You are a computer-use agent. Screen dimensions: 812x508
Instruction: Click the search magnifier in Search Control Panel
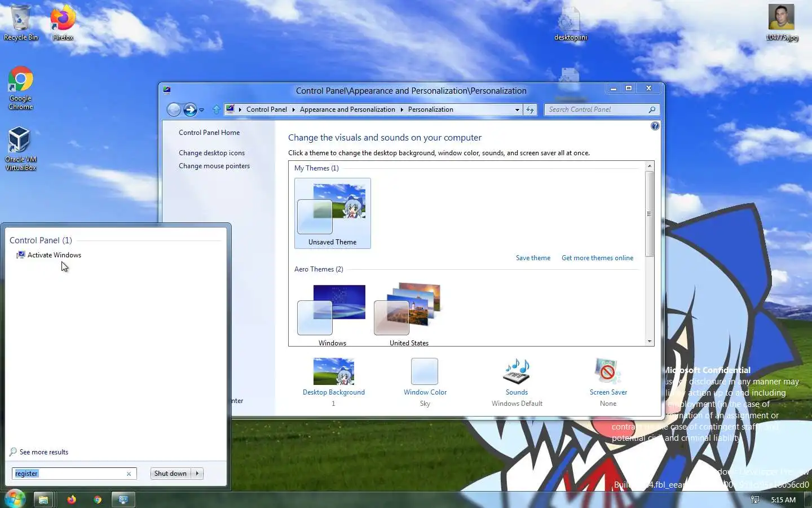[x=652, y=110]
